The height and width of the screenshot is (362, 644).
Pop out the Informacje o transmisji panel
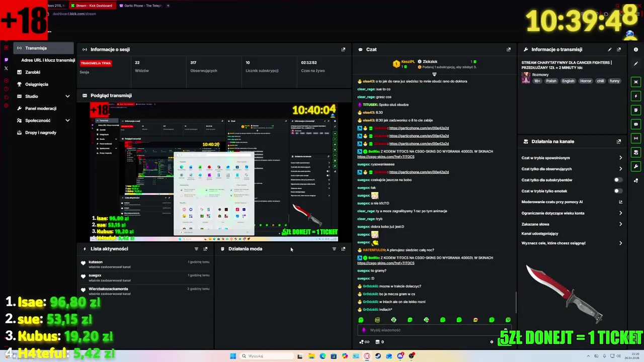coord(619,49)
